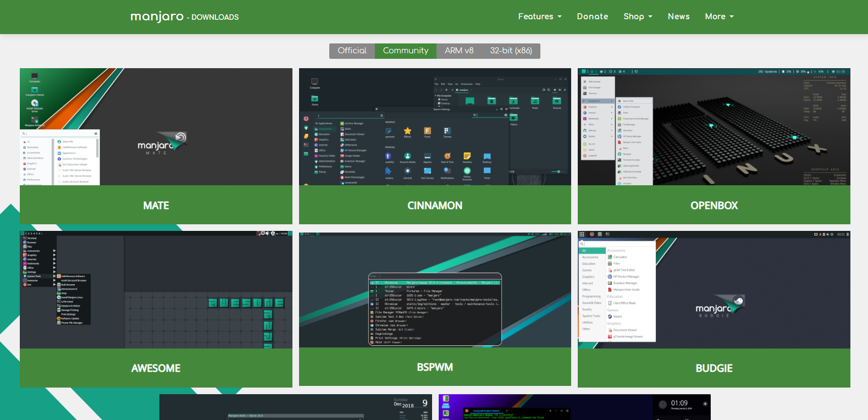Click the BUDGIE edition label
Screen dimensions: 868x420
coord(714,368)
